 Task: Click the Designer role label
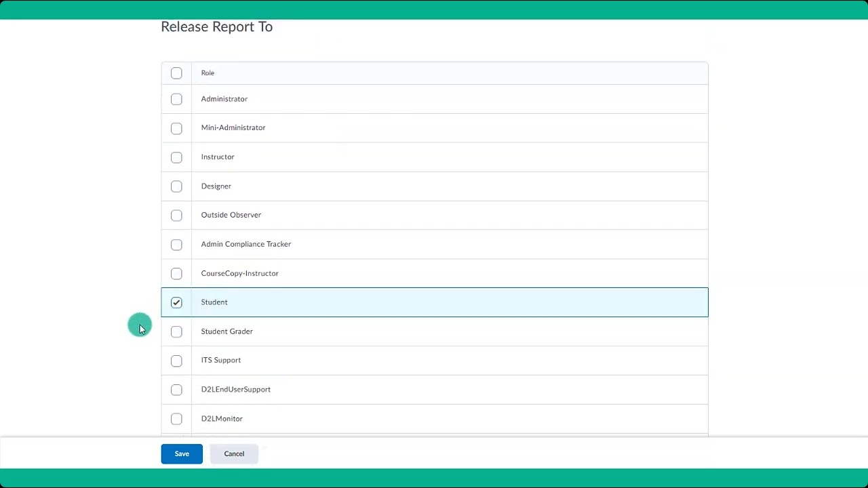(x=216, y=186)
